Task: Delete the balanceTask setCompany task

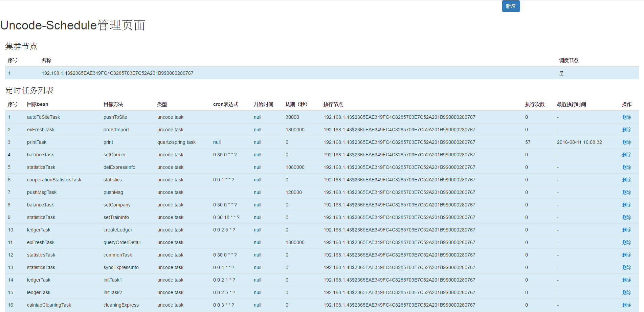Action: tap(626, 205)
